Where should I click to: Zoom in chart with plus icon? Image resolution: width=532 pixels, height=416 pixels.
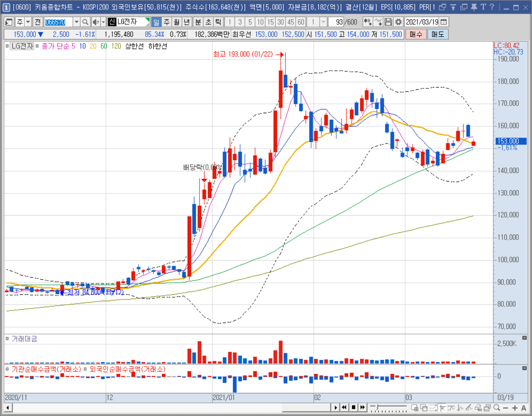tap(514, 408)
